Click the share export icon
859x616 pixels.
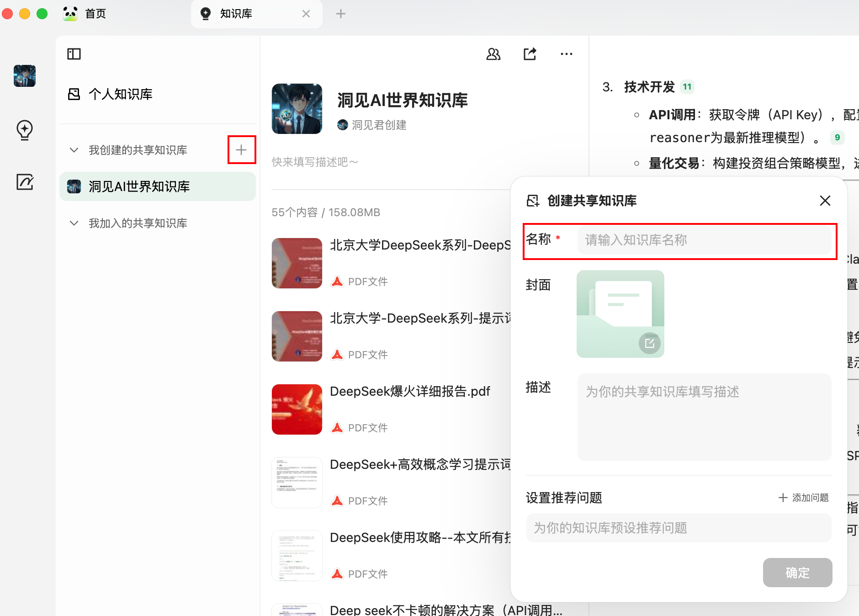530,54
